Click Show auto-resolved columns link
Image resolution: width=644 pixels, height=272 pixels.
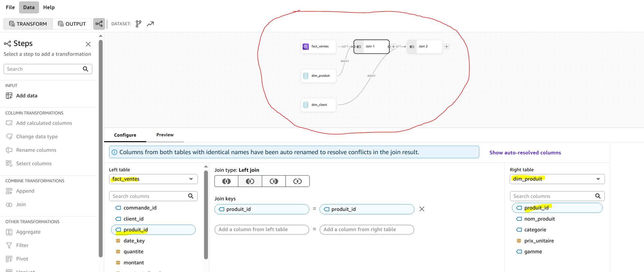tap(525, 153)
